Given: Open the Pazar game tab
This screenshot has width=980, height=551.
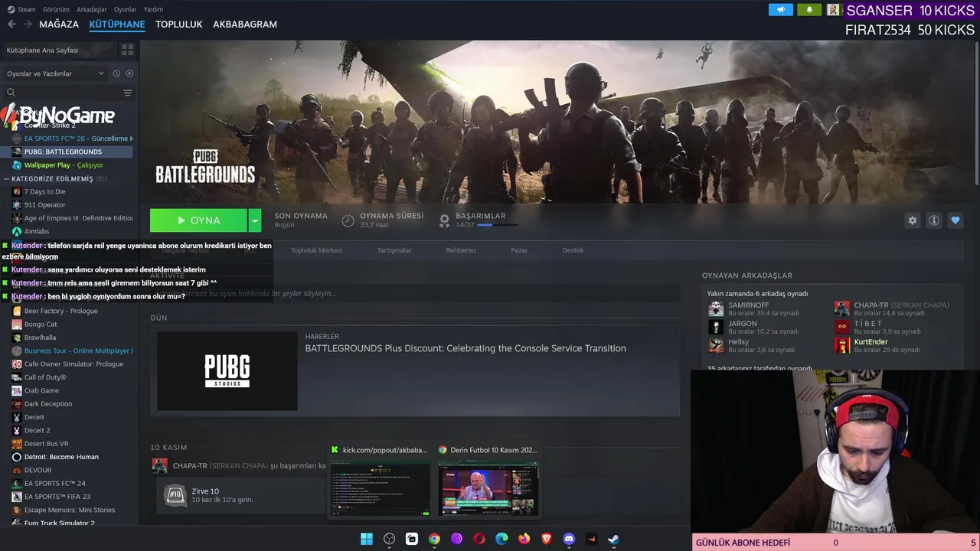Looking at the screenshot, I should pos(519,250).
